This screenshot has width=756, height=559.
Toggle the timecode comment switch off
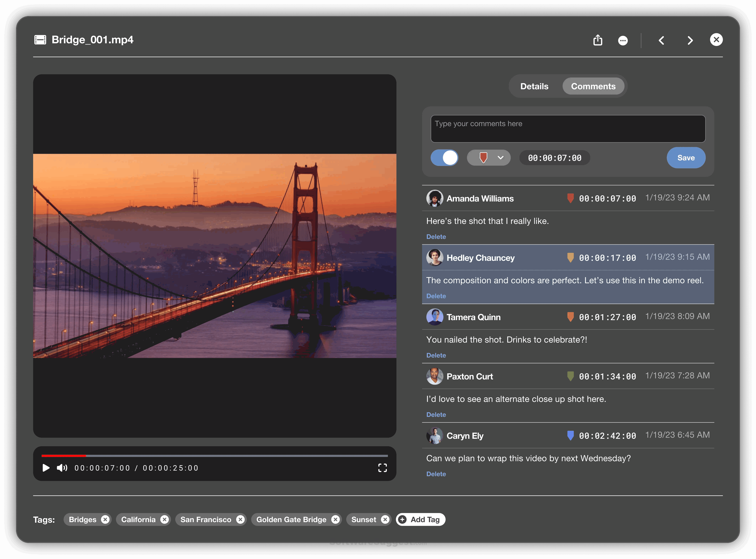(444, 158)
